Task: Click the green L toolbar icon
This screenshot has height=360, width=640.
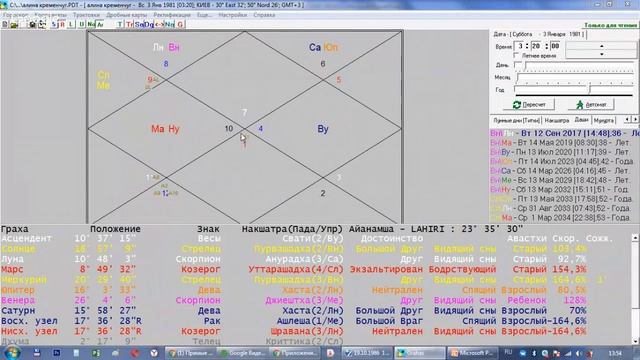Action: [x=71, y=24]
